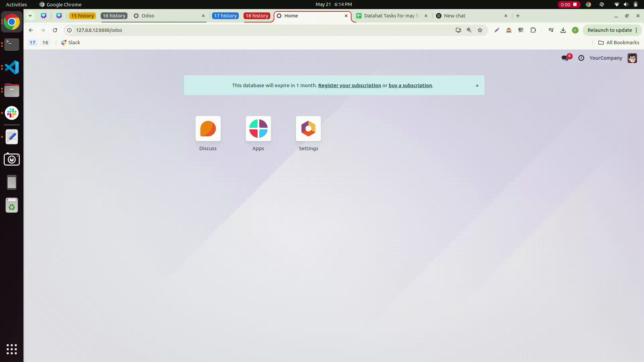Close the New chat tab
The height and width of the screenshot is (362, 644).
pyautogui.click(x=506, y=16)
